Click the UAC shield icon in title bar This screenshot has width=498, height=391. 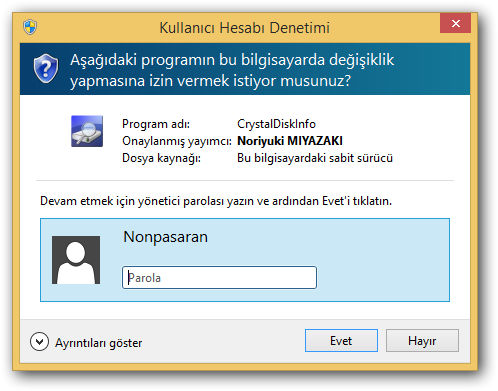click(30, 27)
